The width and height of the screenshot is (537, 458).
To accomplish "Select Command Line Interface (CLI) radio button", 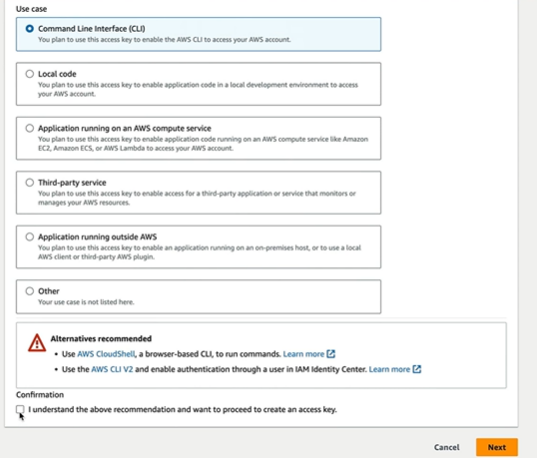I will click(29, 28).
